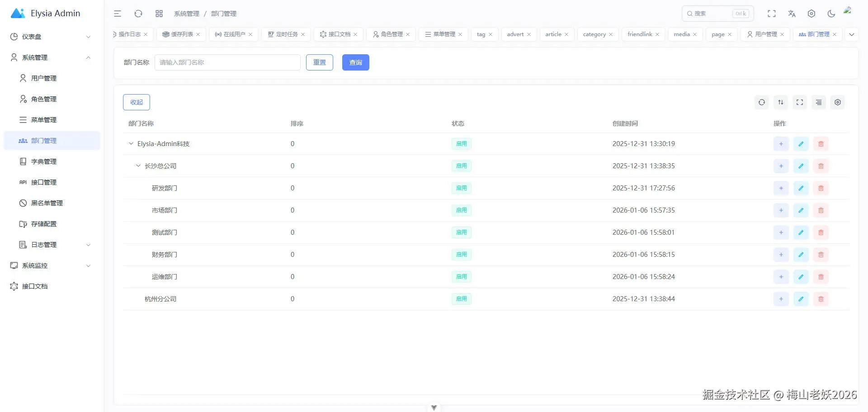Click the global search box
The image size is (868, 412).
click(x=718, y=14)
